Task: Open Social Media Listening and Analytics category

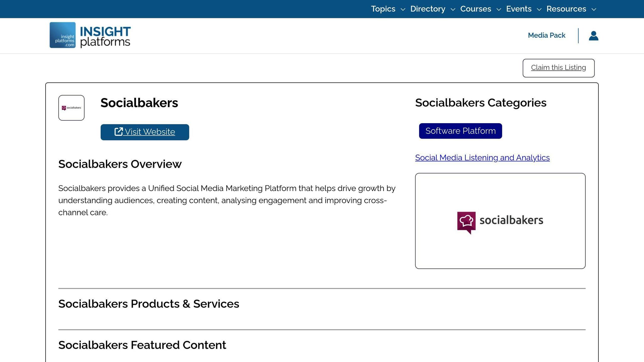Action: point(482,157)
